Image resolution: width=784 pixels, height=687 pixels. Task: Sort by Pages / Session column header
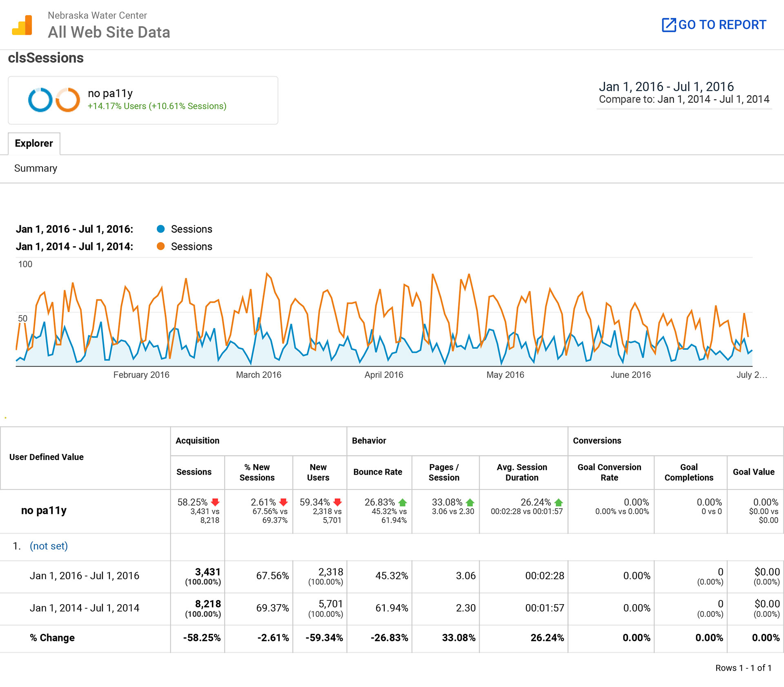(x=444, y=472)
